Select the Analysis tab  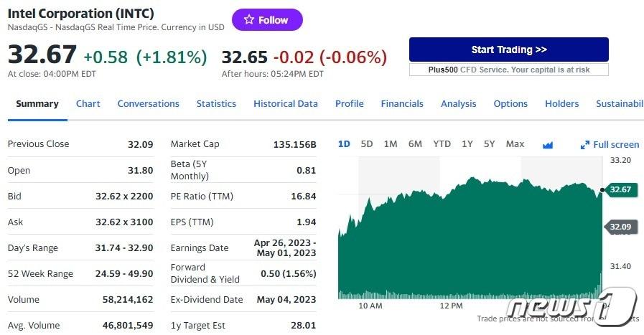(x=458, y=103)
